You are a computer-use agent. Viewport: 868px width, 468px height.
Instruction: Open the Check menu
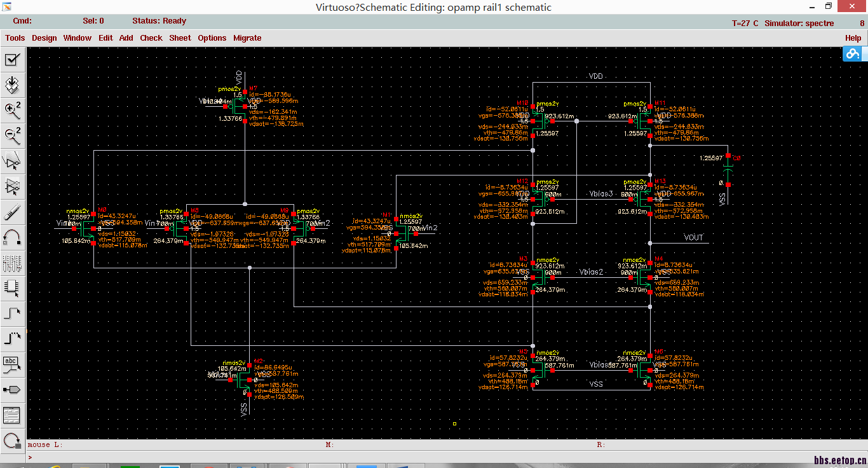click(151, 38)
